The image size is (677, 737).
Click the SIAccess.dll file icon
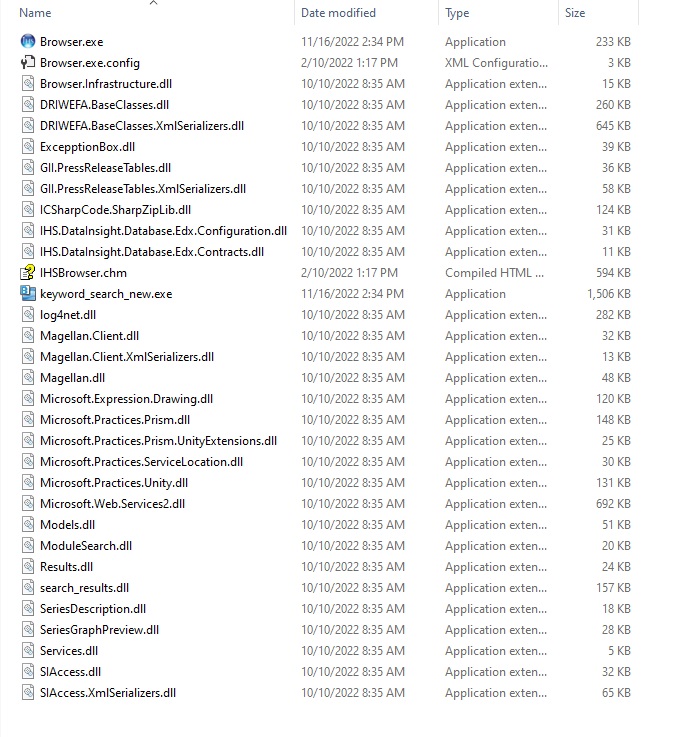[x=28, y=672]
